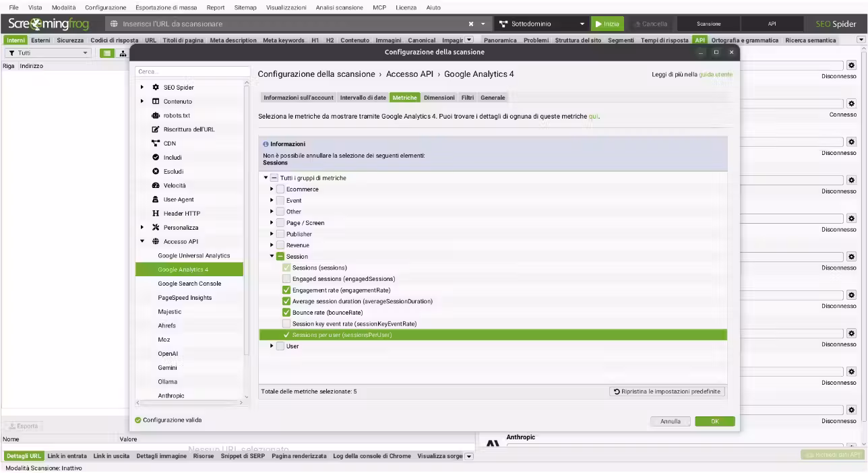Click the robots.txt robot icon
Viewport: 868px width, 473px height.
coord(156,115)
